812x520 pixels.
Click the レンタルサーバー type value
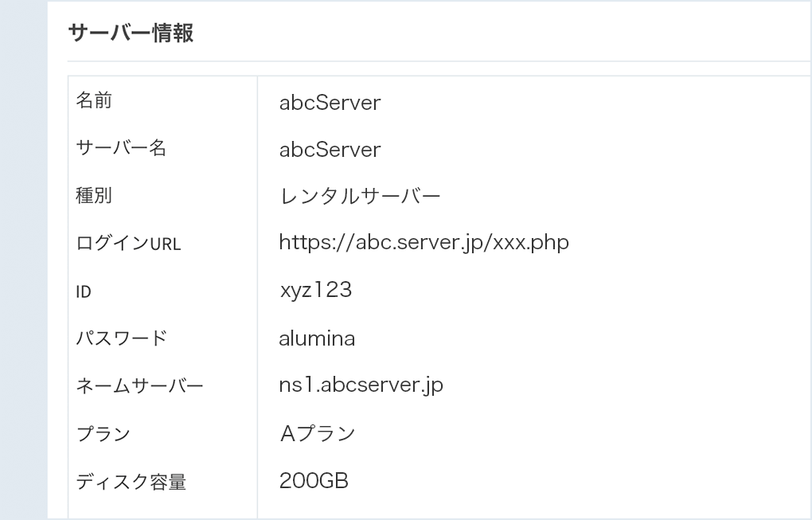click(x=360, y=197)
